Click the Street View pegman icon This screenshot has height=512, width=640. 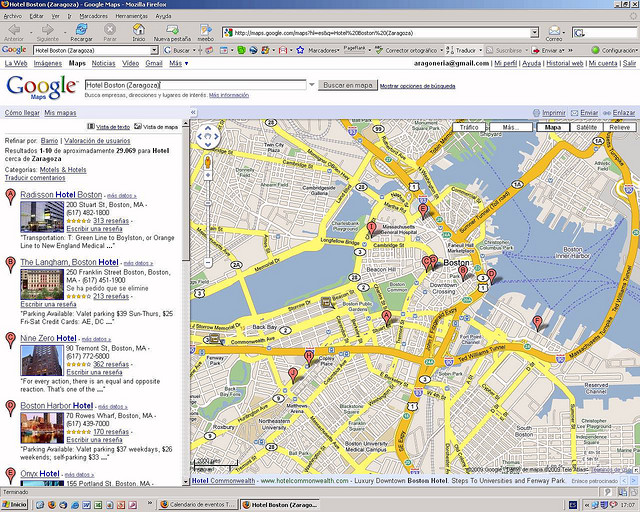coord(208,162)
